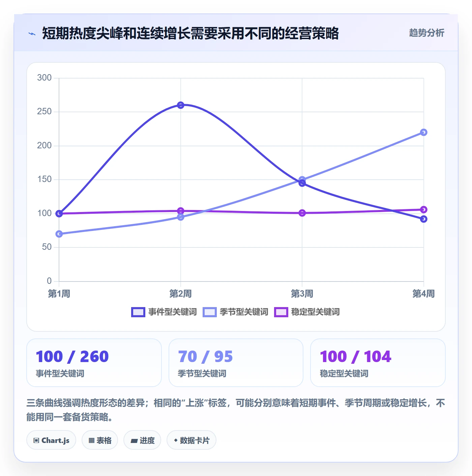Screen dimensions: 472x476
Task: Open the 100 / 104 稳定型关键词 data card
Action: click(378, 363)
